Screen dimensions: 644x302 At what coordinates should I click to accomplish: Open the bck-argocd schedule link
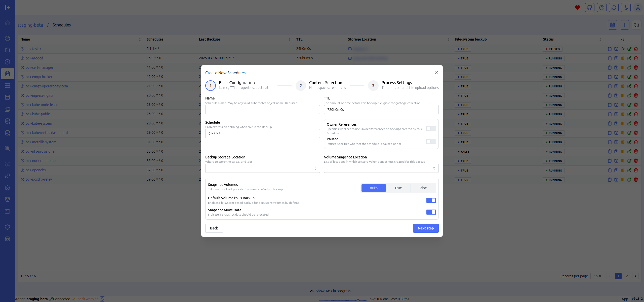coord(34,58)
